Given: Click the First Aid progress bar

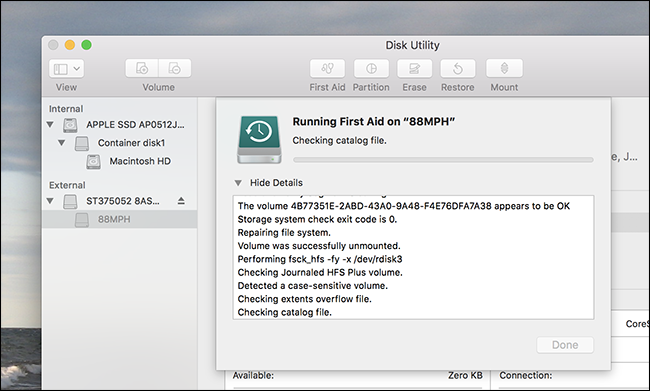Looking at the screenshot, I should click(x=443, y=160).
